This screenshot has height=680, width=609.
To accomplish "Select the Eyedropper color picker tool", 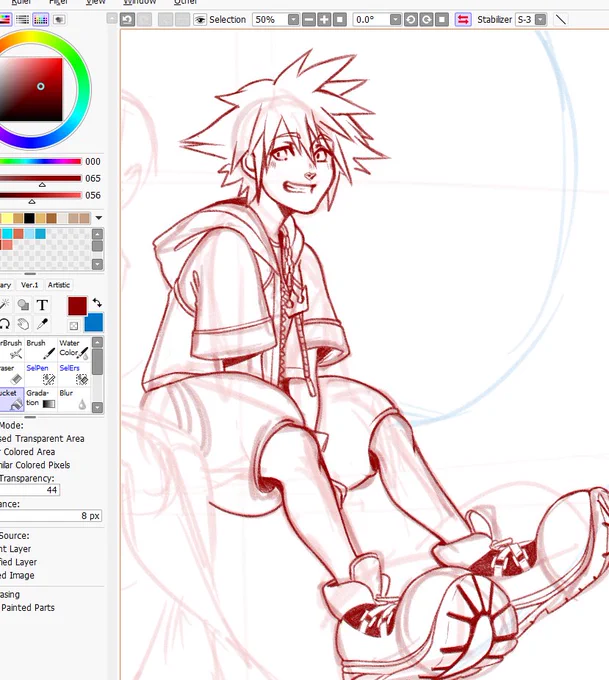I will pos(42,324).
